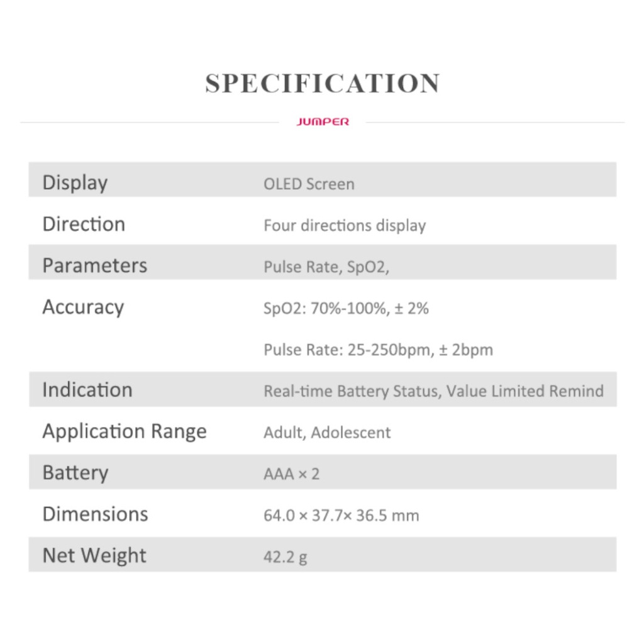Click the AAA × 2 battery value
Screen dimensions: 644x644
point(291,474)
